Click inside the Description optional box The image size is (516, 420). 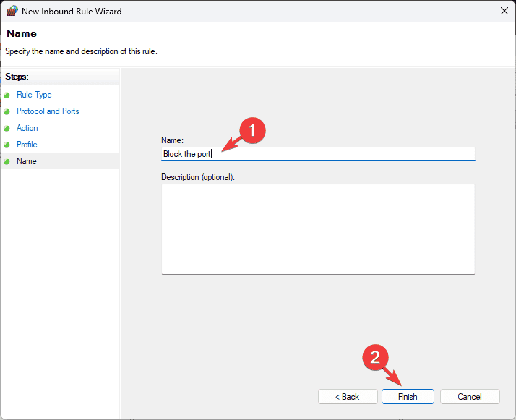click(318, 229)
